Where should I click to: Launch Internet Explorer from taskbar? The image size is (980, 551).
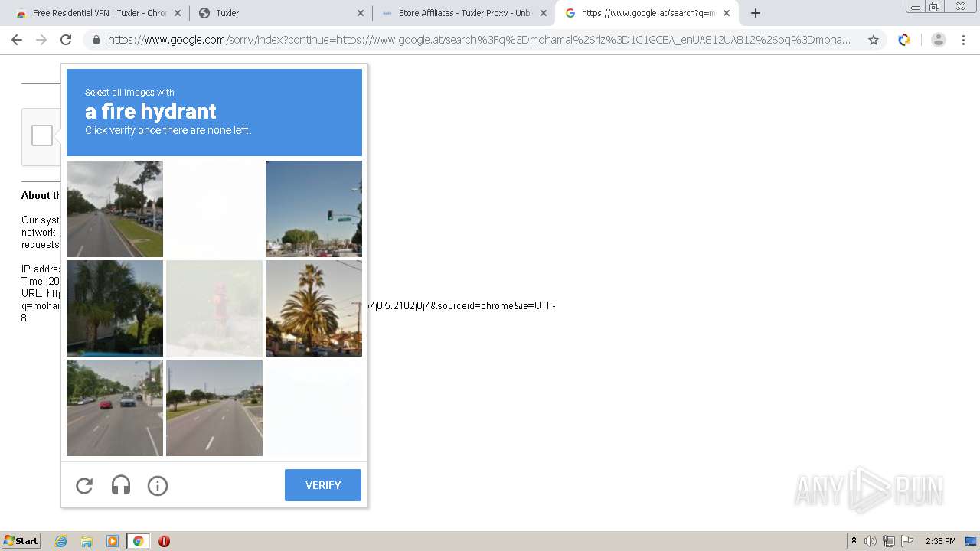(60, 541)
